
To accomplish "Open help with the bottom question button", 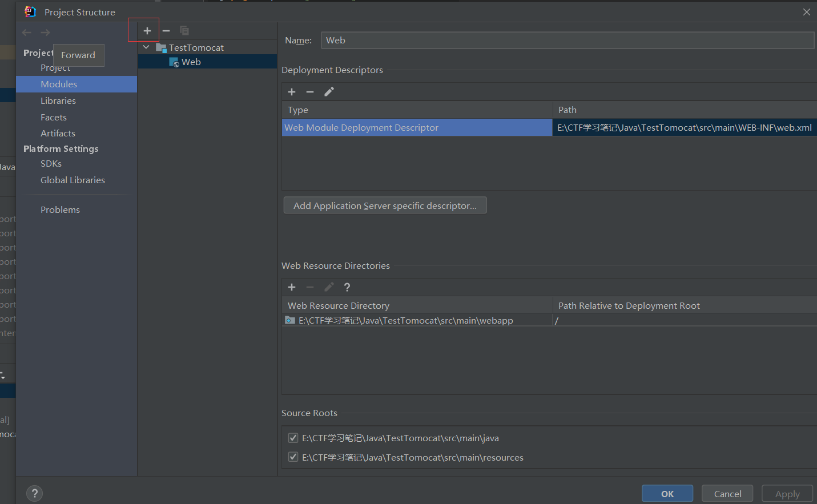I will 34,493.
